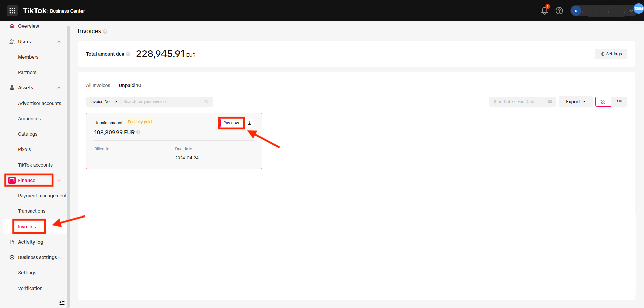
Task: Click the calendar icon in date range
Action: (x=550, y=102)
